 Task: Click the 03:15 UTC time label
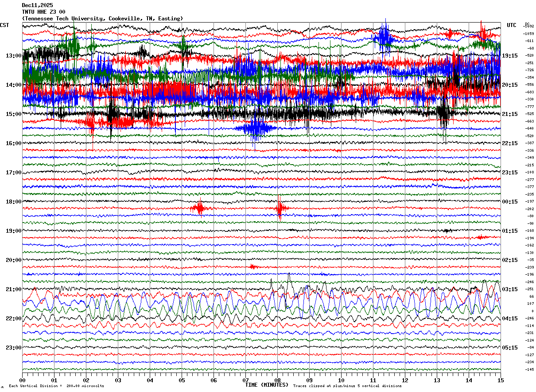[x=510, y=289]
